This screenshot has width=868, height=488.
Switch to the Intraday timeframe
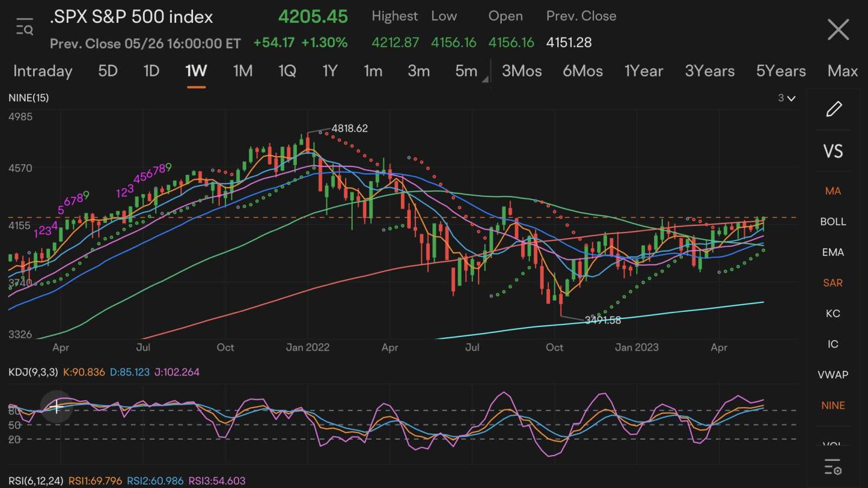(x=43, y=71)
